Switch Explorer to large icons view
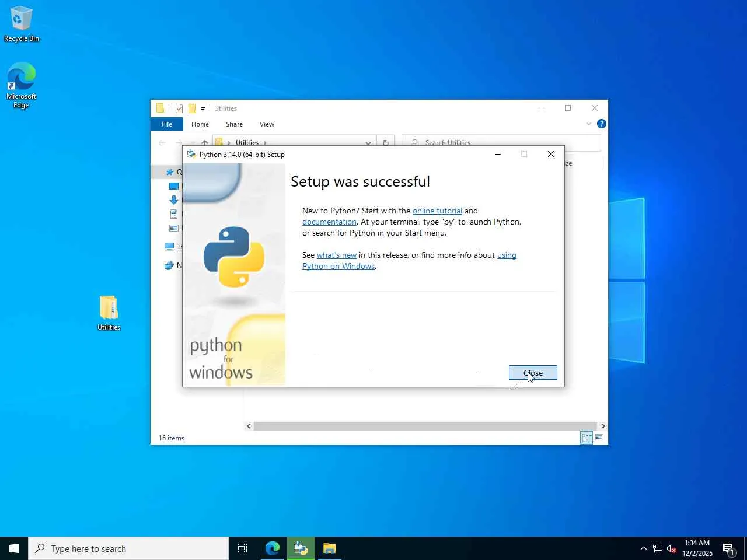 pos(599,437)
